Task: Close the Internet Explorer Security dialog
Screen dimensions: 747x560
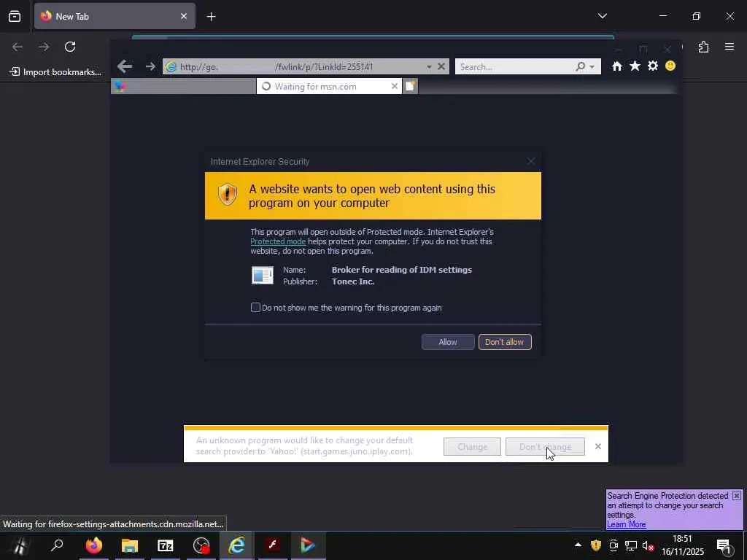Action: 531,161
